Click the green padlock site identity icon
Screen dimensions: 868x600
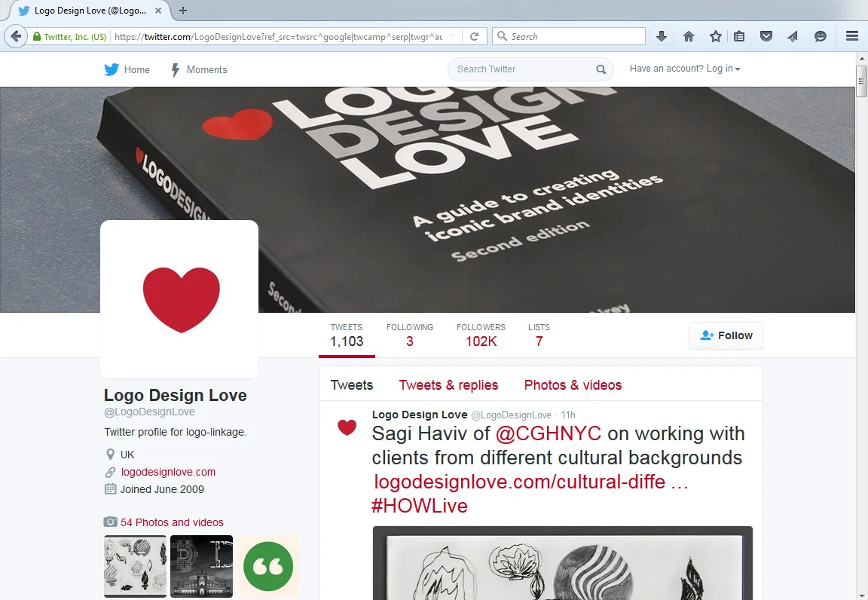[x=36, y=37]
